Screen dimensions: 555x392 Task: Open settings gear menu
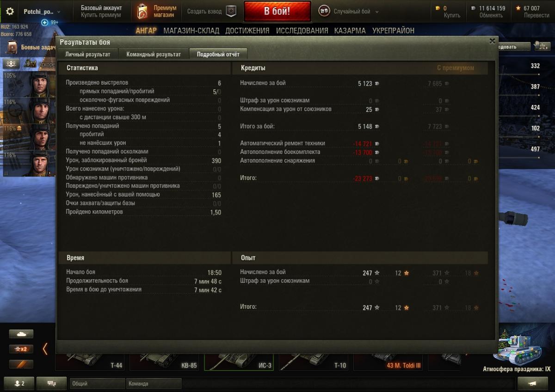(10, 12)
